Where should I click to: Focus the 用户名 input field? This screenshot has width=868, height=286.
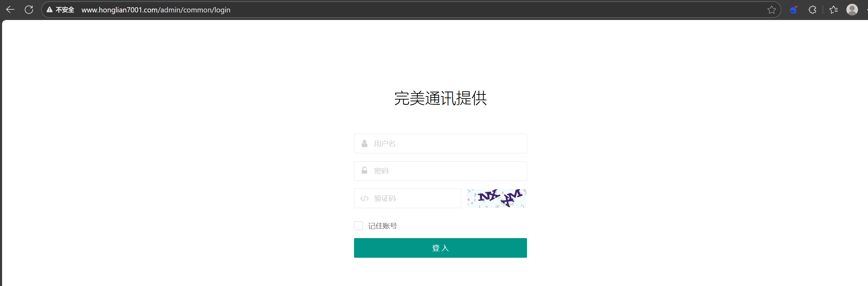(447, 144)
